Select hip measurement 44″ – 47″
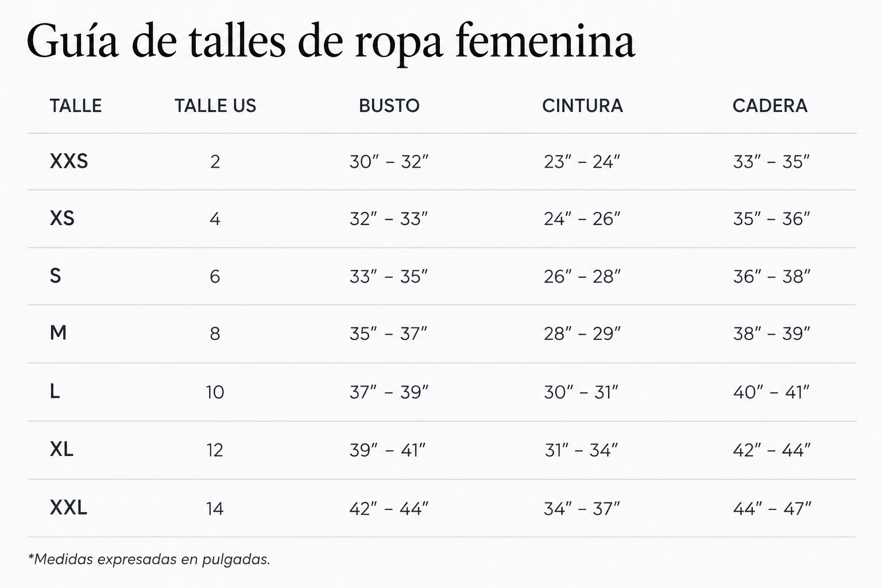The image size is (882, 588). pos(772,509)
